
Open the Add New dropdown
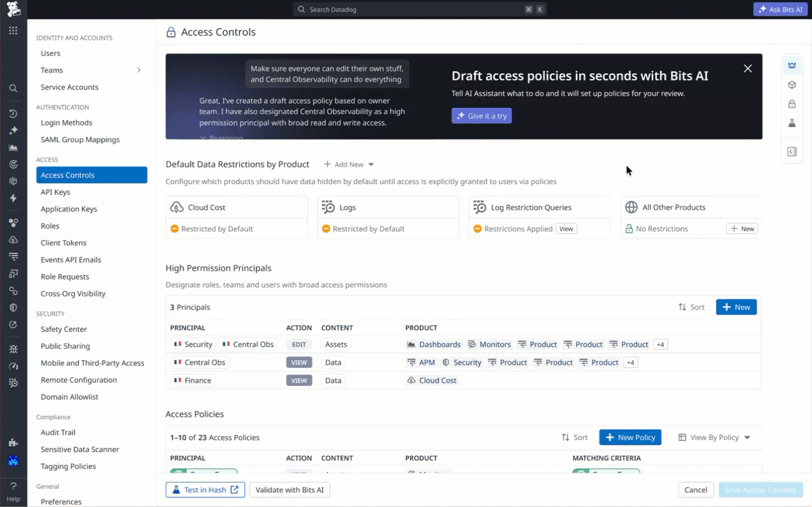(x=349, y=165)
